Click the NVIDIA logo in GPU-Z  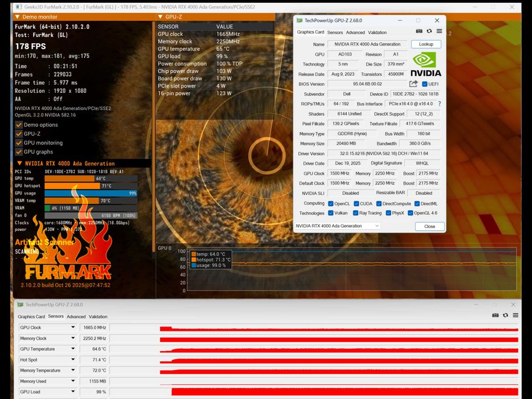tap(426, 64)
